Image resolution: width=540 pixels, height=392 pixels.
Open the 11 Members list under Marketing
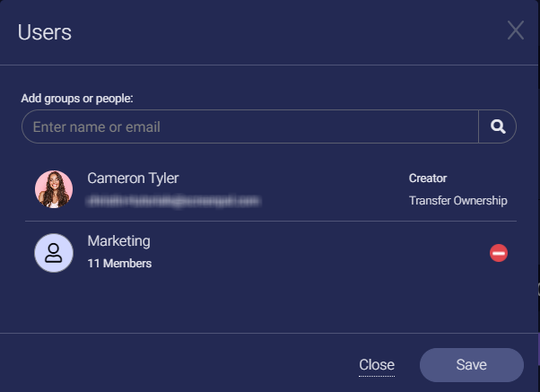[x=119, y=263]
